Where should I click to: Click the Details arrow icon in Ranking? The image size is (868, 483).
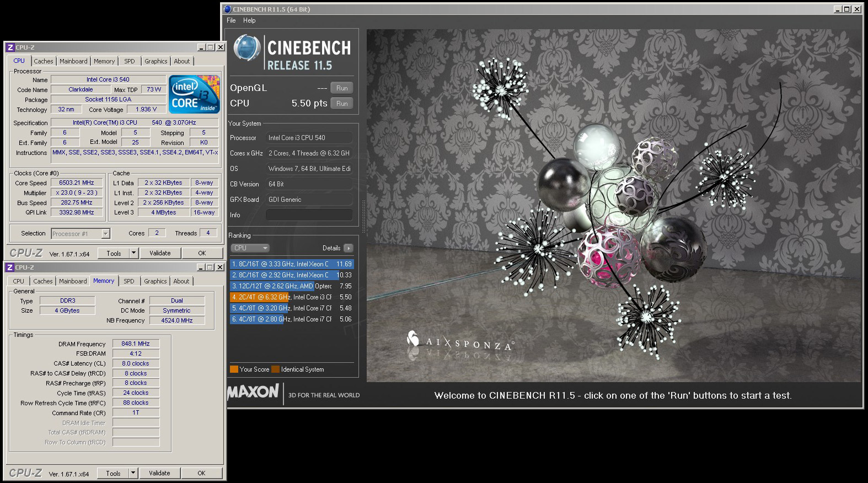coord(348,248)
